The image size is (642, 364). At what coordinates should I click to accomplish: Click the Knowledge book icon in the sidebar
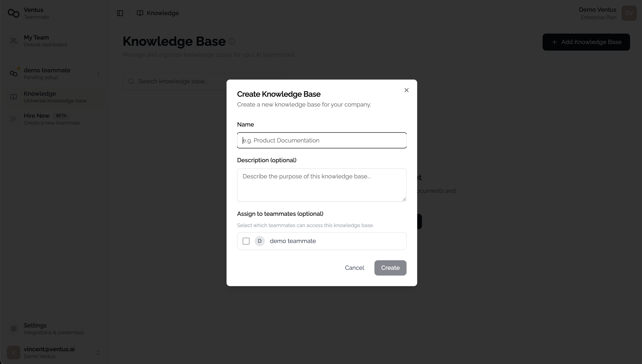pos(14,97)
